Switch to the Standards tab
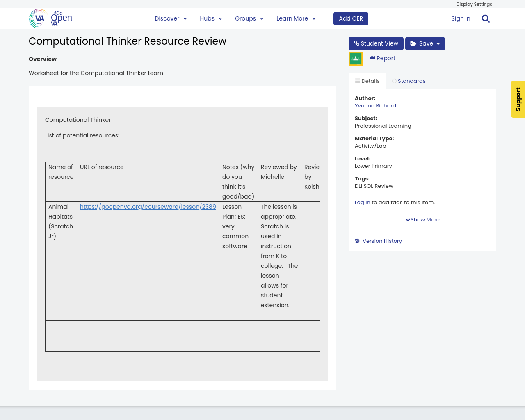Image resolution: width=525 pixels, height=420 pixels. (x=409, y=81)
